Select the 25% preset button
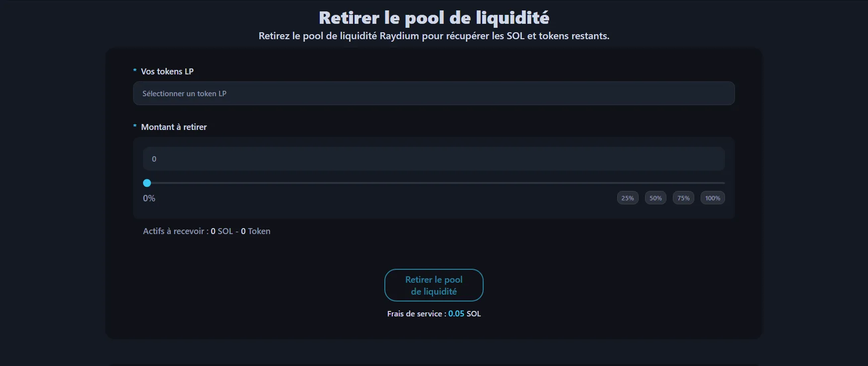 628,198
